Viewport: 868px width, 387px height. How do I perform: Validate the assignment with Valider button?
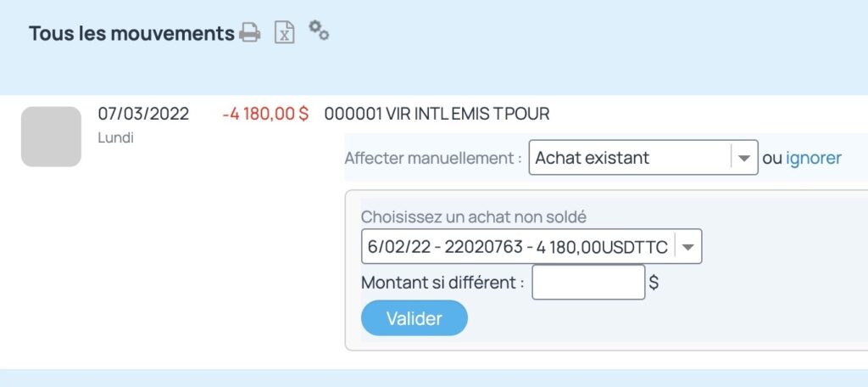click(x=414, y=318)
